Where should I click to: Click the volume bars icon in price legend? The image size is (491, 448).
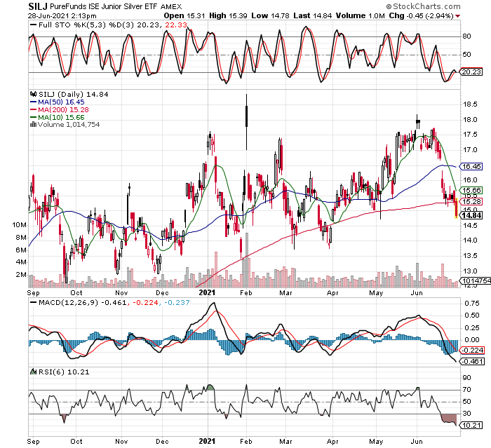click(33, 125)
